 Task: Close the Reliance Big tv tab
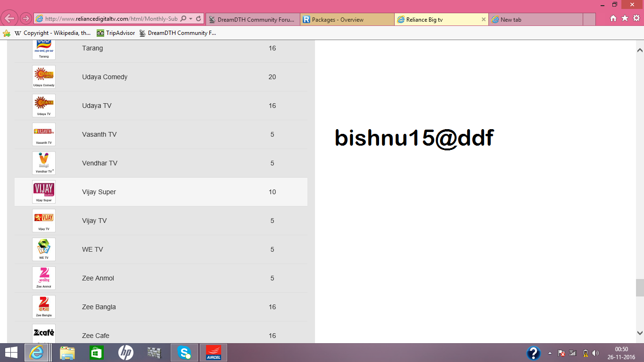[484, 19]
